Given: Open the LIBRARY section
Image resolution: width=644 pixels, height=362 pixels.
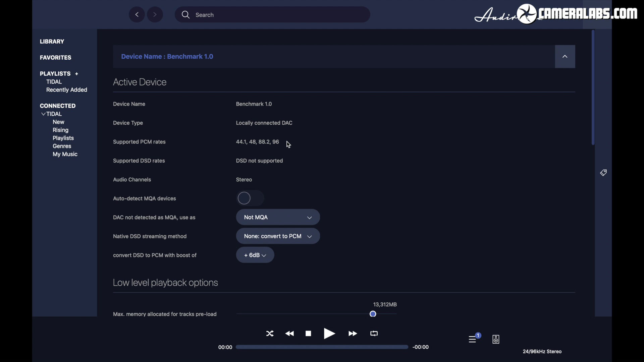Looking at the screenshot, I should click(x=52, y=42).
